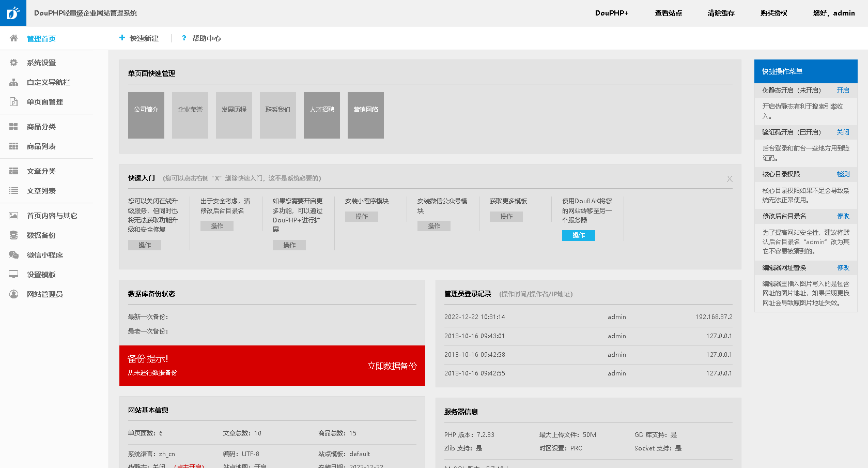This screenshot has width=868, height=468.
Task: Click the blue 操作 button for DouBAK
Action: (579, 235)
